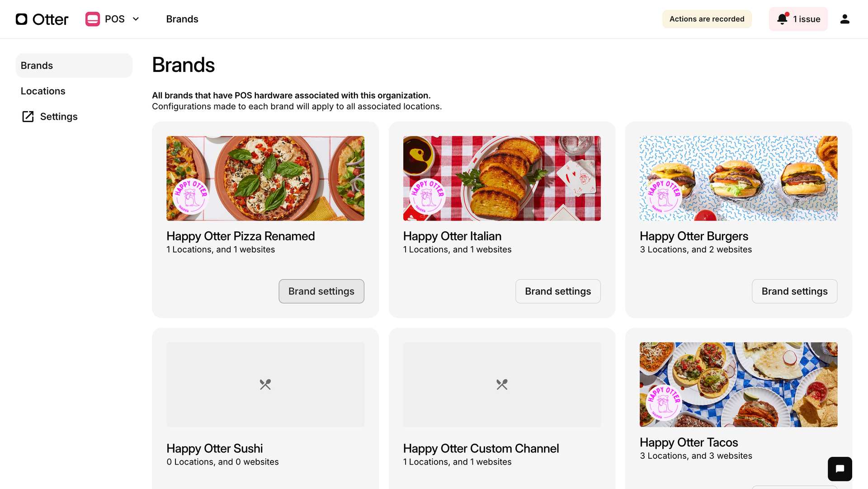Click Happy Otter Custom Channel placeholder utensils icon
The image size is (868, 489).
(502, 385)
